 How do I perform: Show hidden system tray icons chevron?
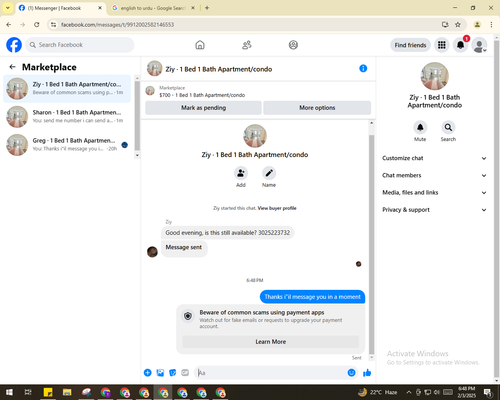pos(409,392)
